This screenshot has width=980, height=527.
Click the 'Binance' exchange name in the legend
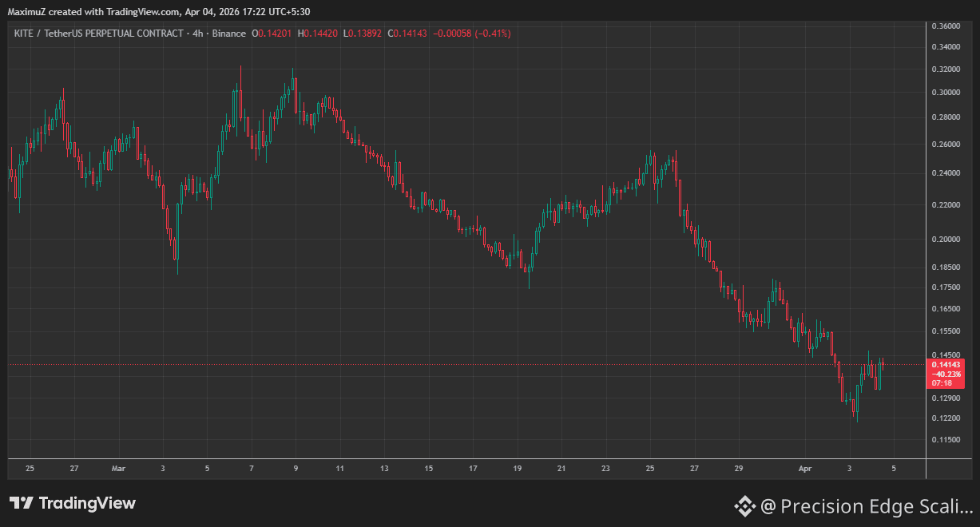coord(229,34)
